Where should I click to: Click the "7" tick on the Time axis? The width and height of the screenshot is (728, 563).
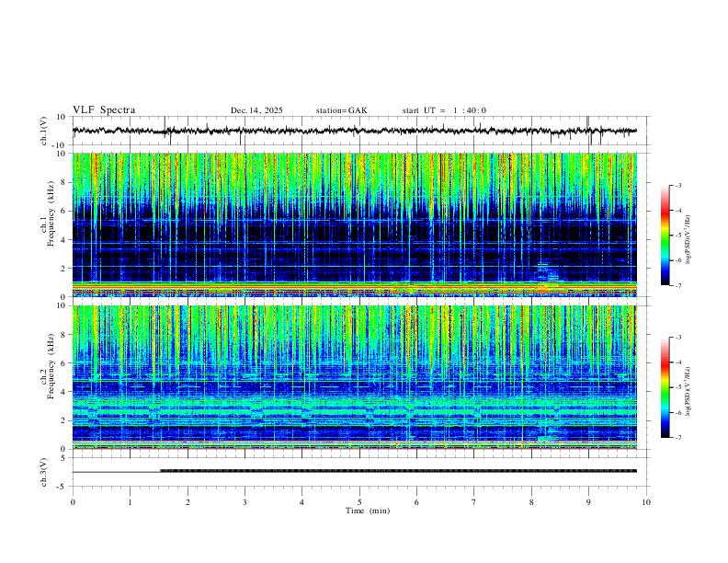(474, 502)
